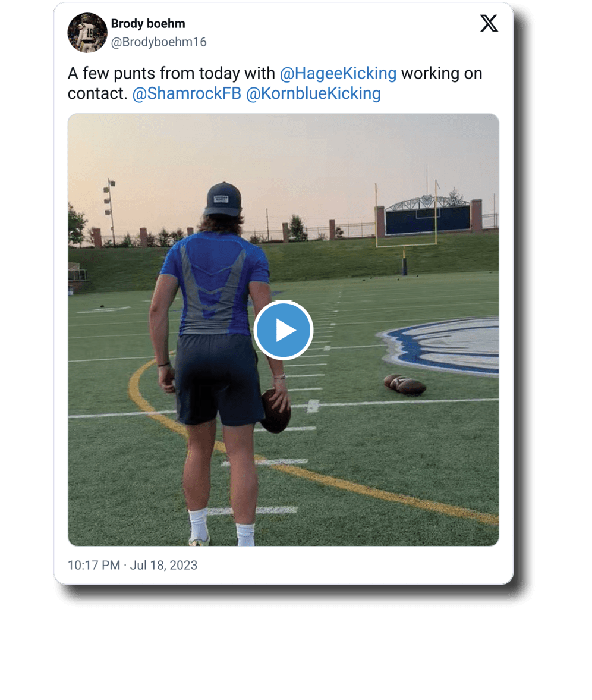Click the Jul 18, 2023 date

163,565
